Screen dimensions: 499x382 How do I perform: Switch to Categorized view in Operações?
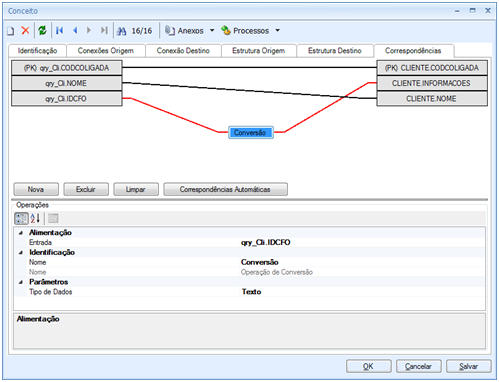pos(21,219)
